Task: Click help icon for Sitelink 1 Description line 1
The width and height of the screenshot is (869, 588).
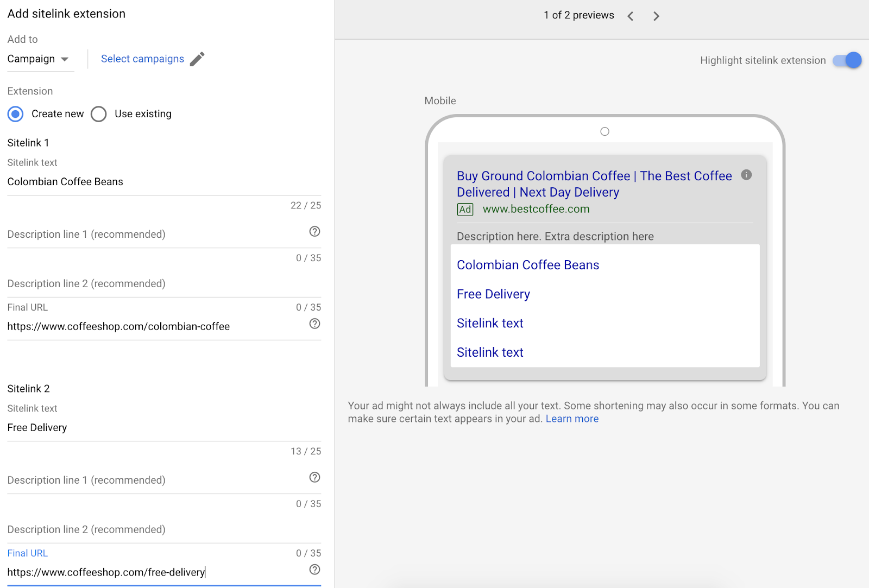Action: (314, 231)
